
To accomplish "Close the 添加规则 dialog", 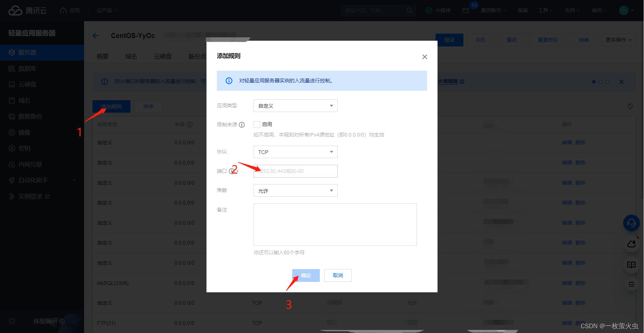I will [425, 57].
